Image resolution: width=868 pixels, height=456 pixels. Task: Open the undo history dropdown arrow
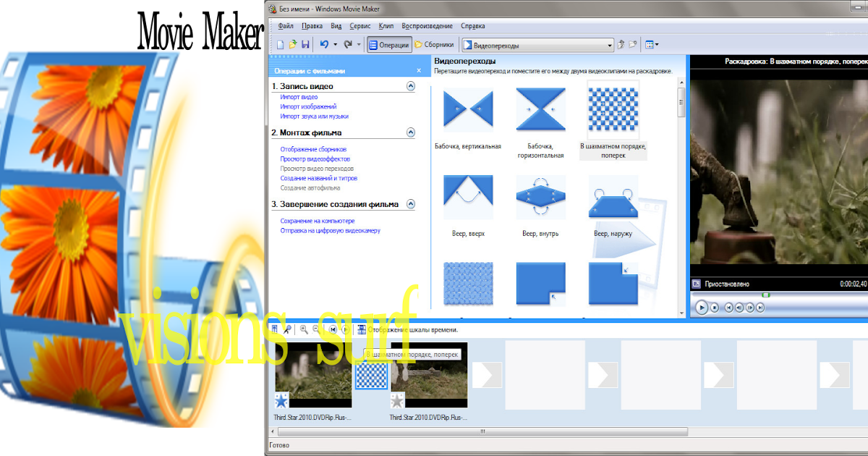[336, 45]
